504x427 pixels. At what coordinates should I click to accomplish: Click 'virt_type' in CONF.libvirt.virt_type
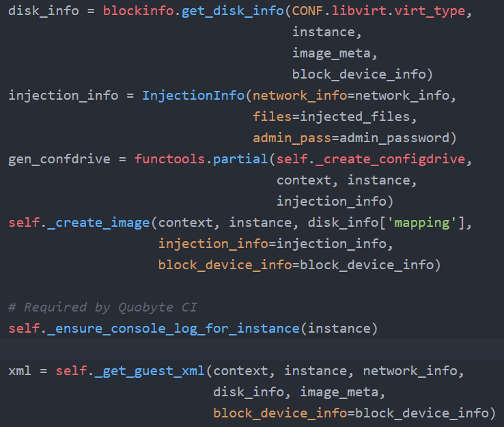point(430,11)
